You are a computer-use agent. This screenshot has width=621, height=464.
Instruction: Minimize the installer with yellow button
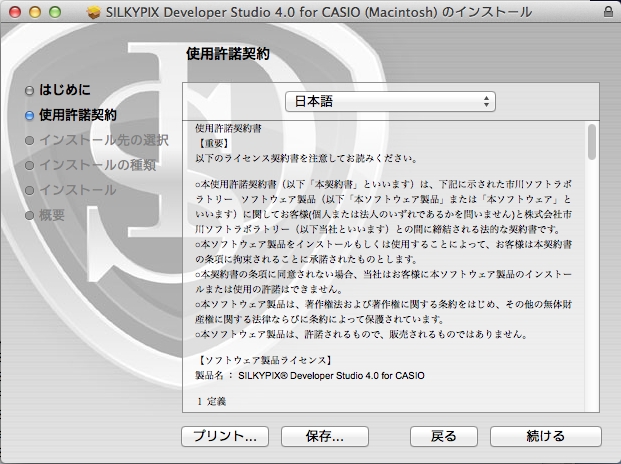[35, 12]
